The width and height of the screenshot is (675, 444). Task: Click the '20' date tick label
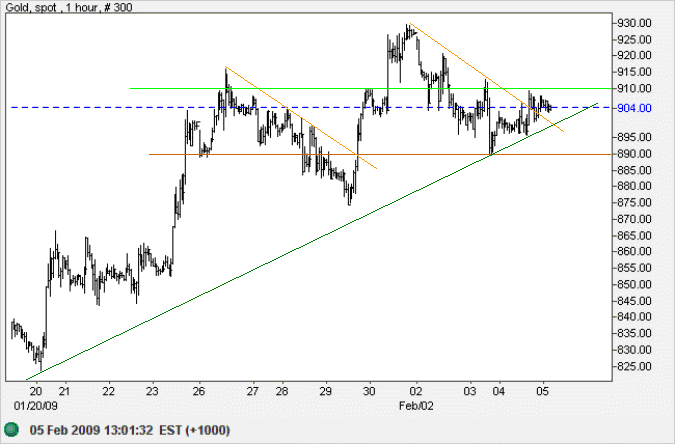coord(36,391)
